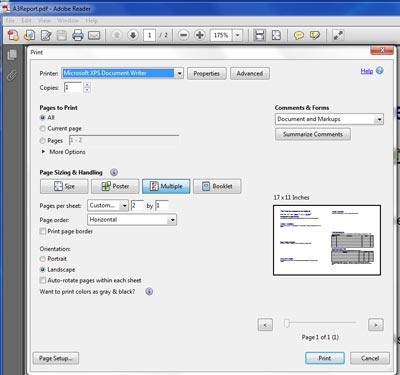Click the Help link
Viewport: 400px width, 375px height.
tap(367, 71)
